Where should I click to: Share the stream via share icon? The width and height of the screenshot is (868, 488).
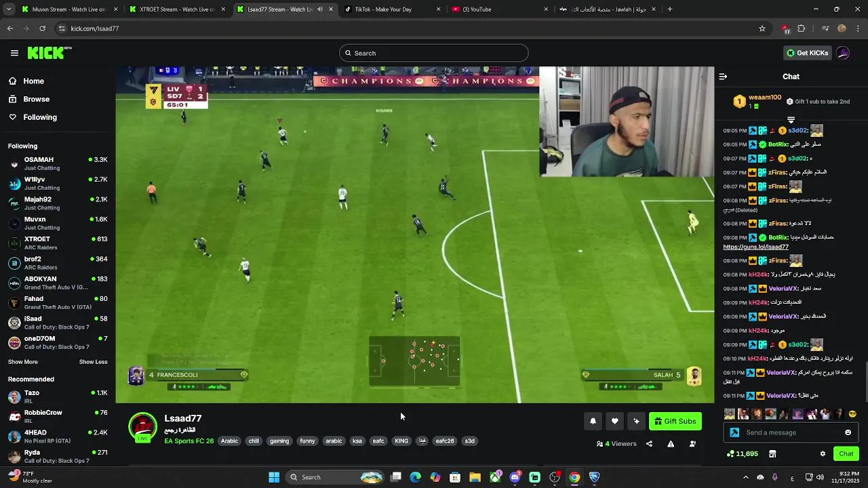[649, 444]
